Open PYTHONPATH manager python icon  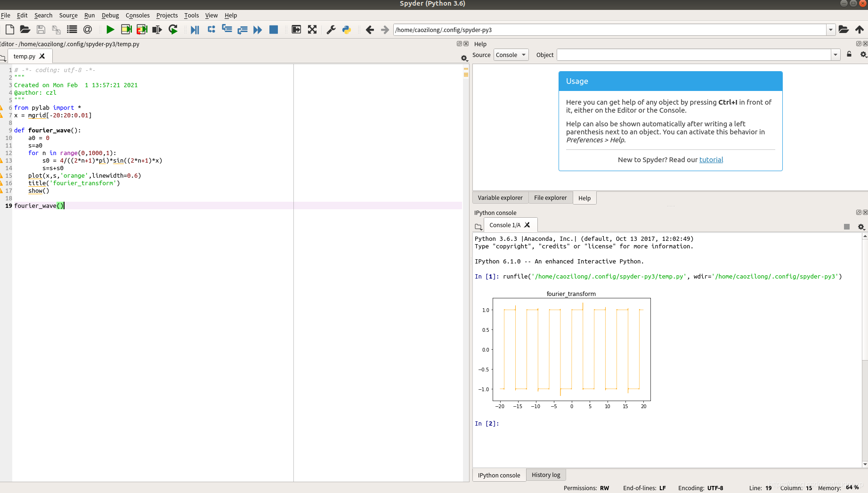pos(347,30)
